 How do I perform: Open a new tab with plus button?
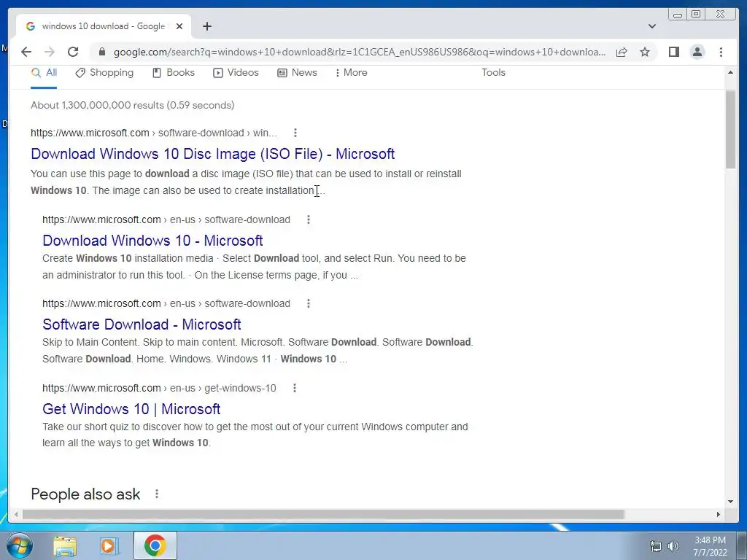coord(206,26)
